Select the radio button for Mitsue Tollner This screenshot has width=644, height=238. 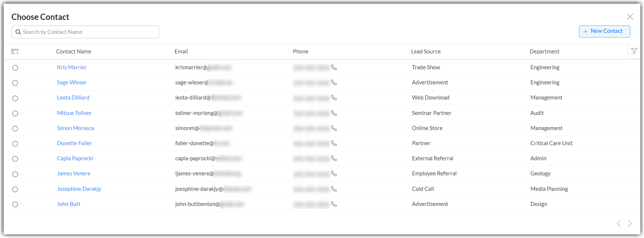[15, 113]
